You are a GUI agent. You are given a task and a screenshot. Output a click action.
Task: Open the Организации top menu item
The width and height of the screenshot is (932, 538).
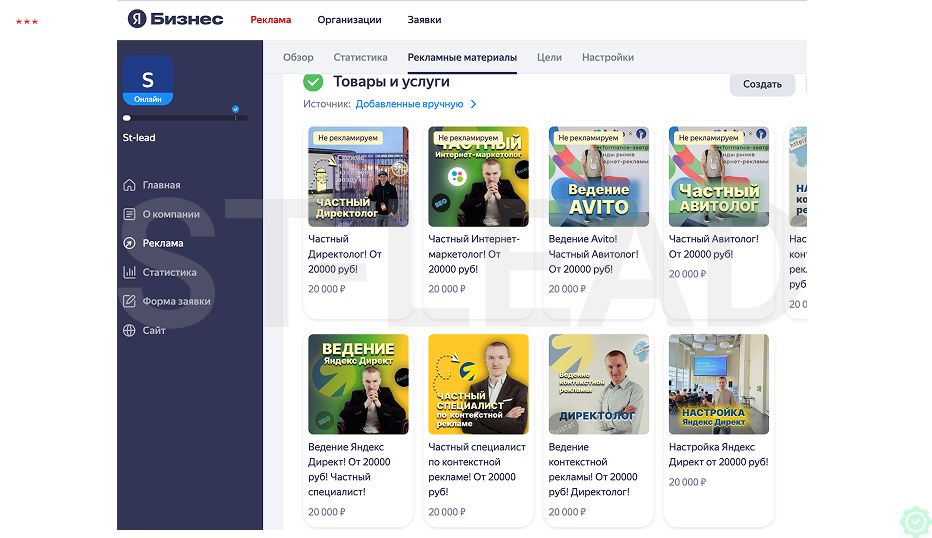pyautogui.click(x=350, y=20)
